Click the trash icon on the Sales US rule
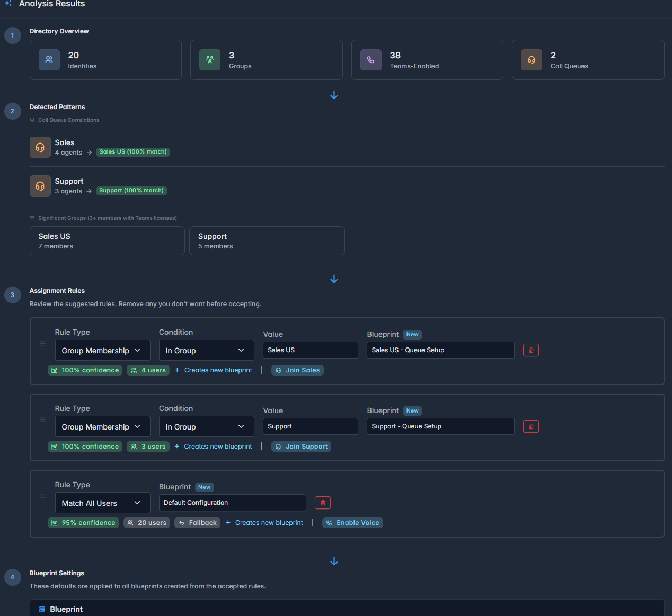 (530, 350)
